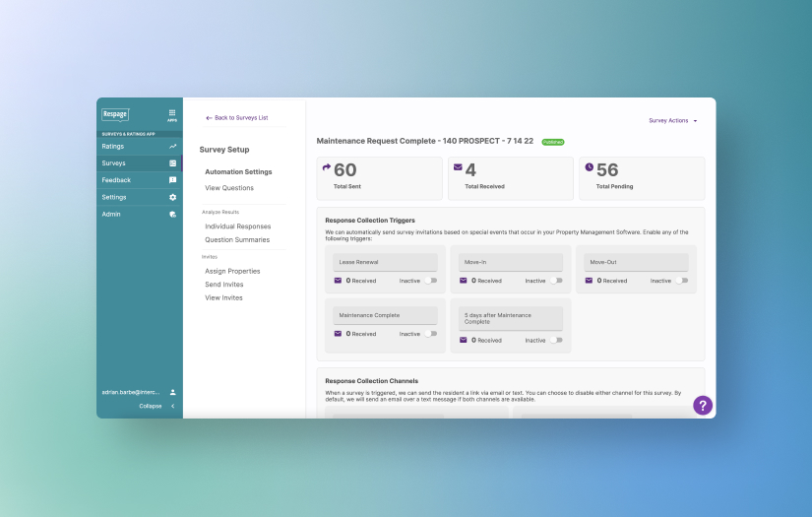
Task: Click the Respage logo
Action: point(115,114)
